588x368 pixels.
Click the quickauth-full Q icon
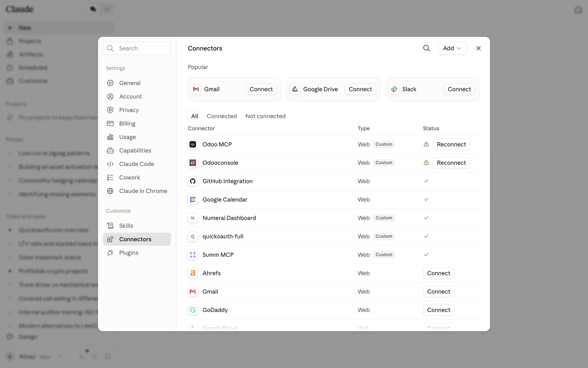(193, 236)
